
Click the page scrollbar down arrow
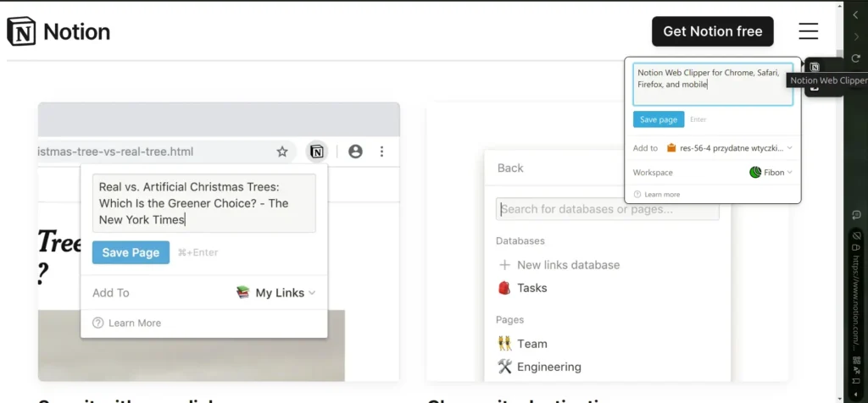point(840,398)
